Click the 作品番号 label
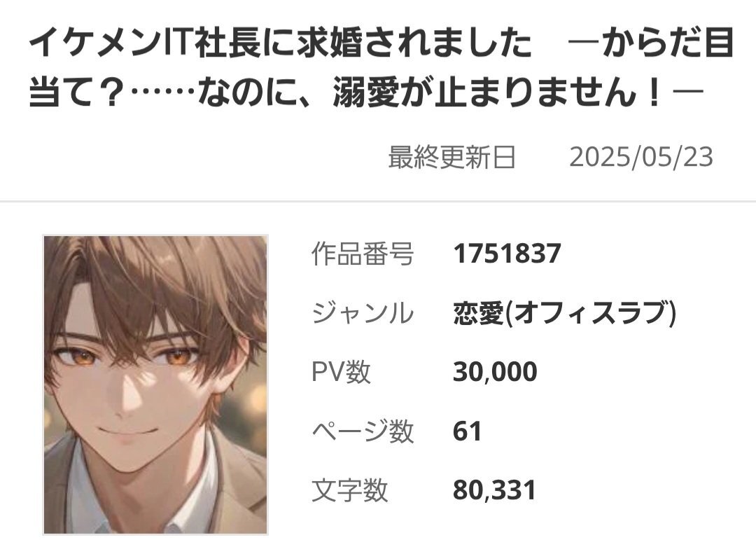The width and height of the screenshot is (756, 540). click(x=363, y=254)
